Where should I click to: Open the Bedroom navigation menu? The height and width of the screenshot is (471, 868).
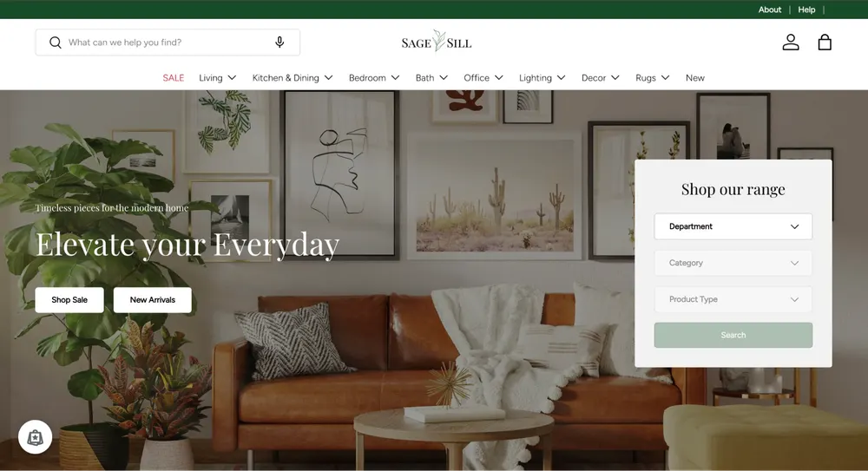pyautogui.click(x=373, y=78)
